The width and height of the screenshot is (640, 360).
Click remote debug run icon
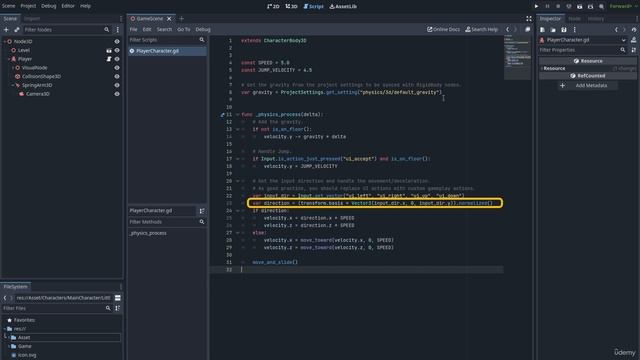[569, 6]
